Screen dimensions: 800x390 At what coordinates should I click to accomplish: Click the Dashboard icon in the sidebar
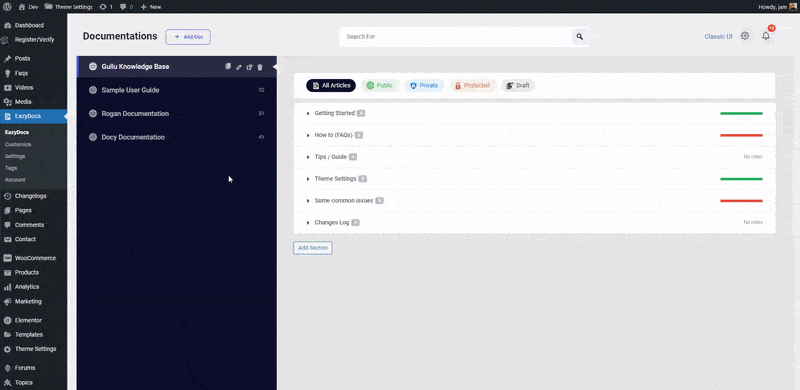[8, 25]
